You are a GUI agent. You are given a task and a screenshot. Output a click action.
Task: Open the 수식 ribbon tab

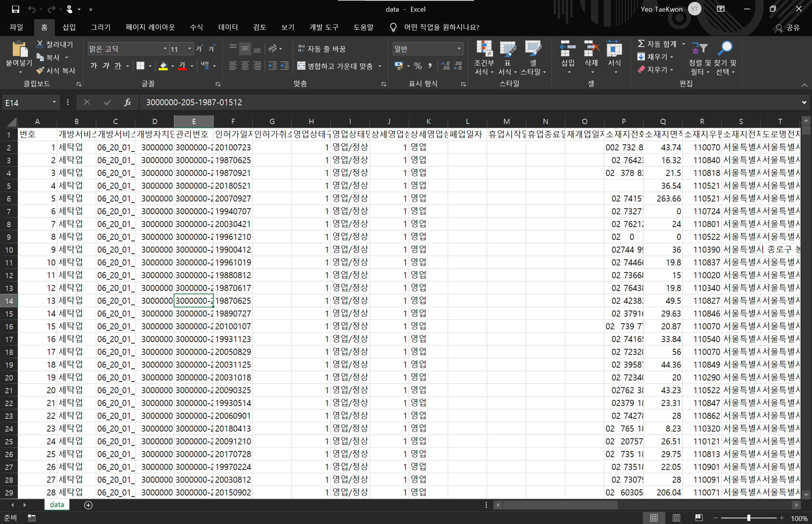coord(196,27)
